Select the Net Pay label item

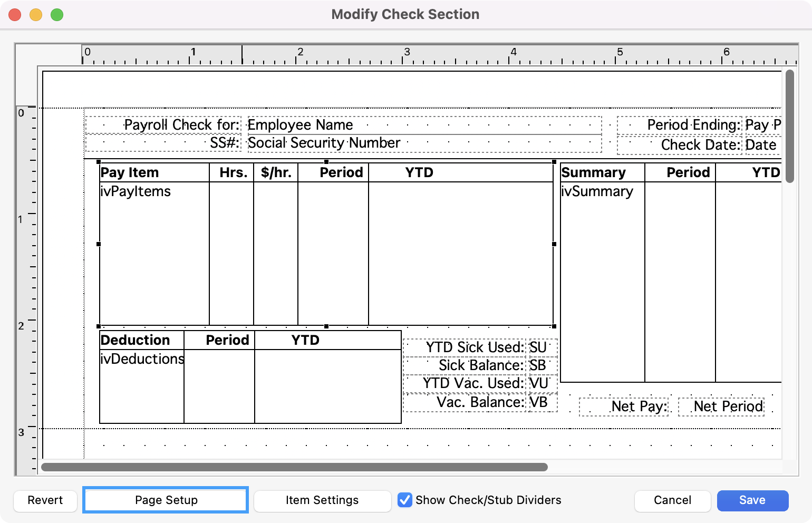coord(624,406)
